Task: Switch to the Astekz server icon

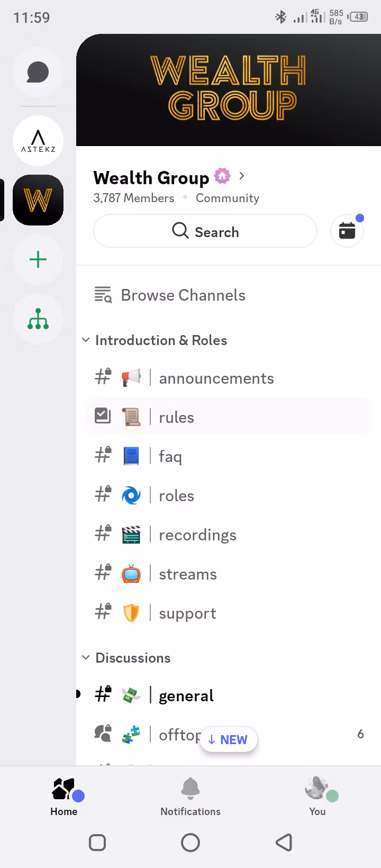Action: coord(38,141)
